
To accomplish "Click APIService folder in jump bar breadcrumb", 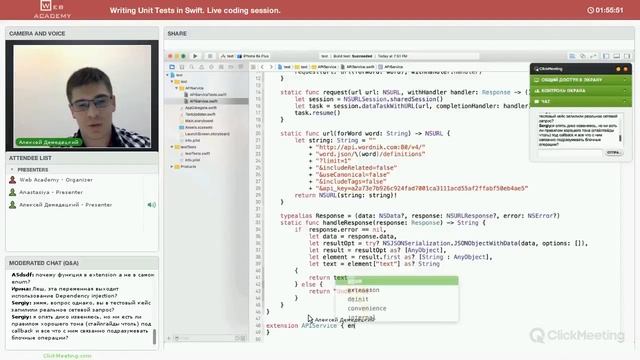I will (324, 67).
